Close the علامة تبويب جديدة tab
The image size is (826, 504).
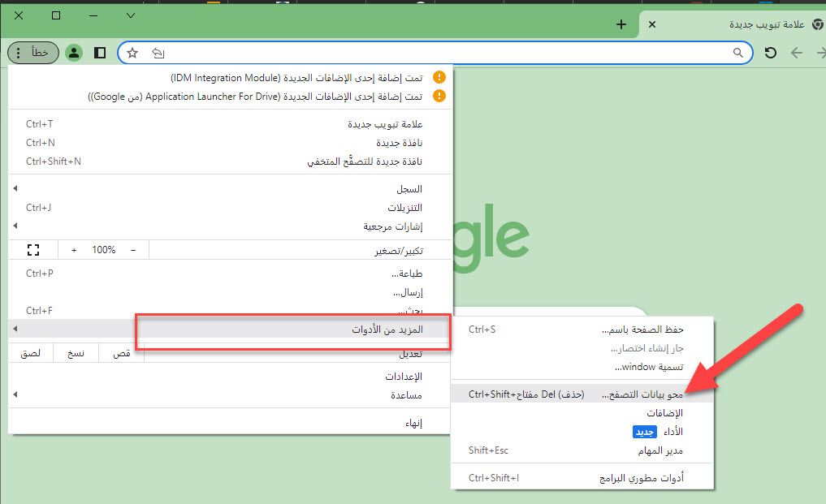tap(651, 24)
